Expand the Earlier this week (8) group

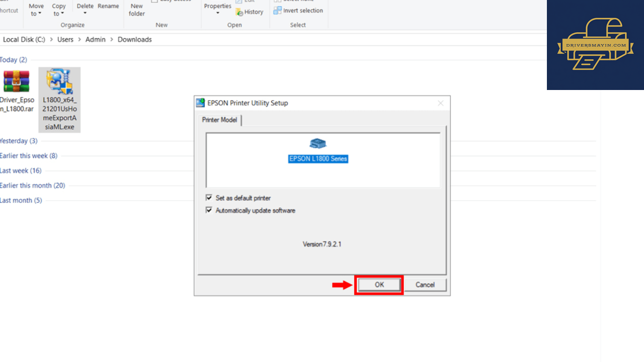tap(29, 156)
